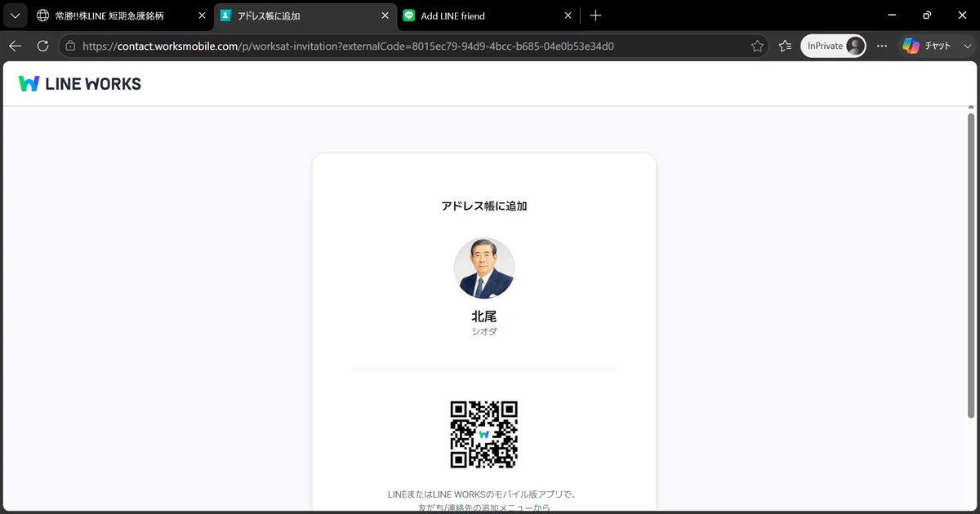View site information lock icon
The width and height of the screenshot is (980, 514).
71,47
